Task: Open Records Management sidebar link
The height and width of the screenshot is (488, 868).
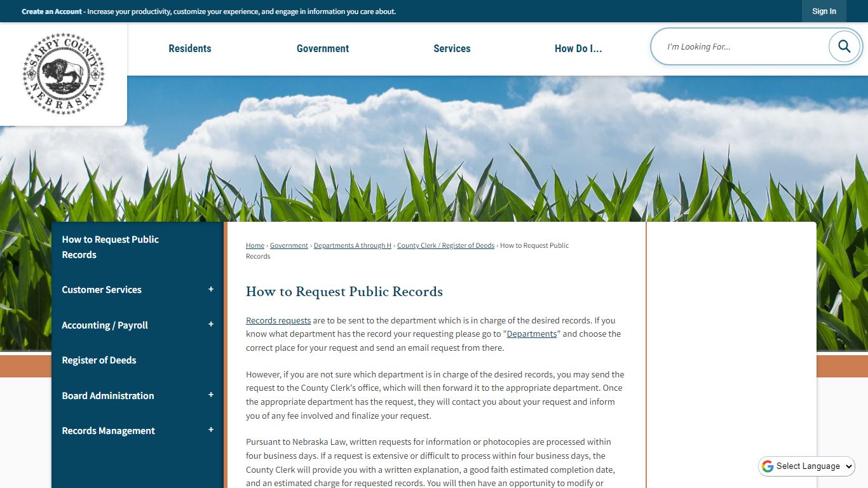Action: (x=109, y=431)
